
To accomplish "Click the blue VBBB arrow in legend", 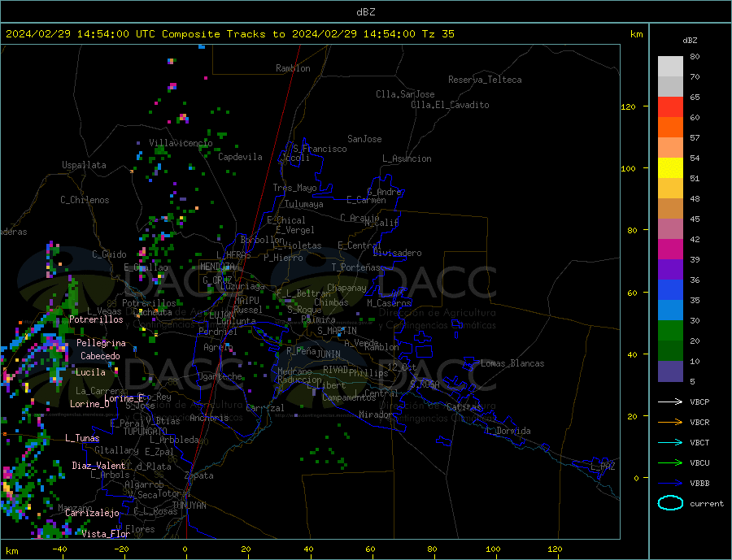I will pos(670,484).
